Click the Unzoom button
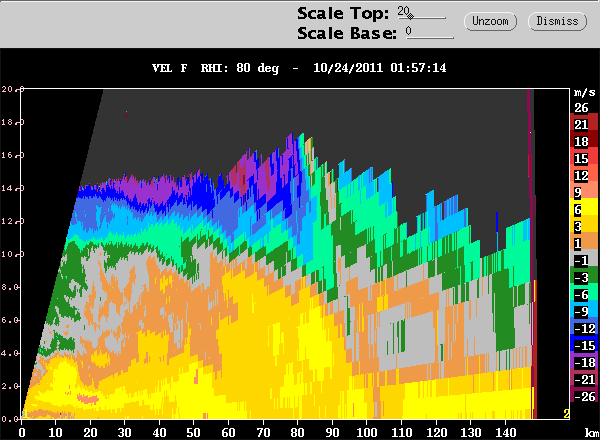Image resolution: width=600 pixels, height=440 pixels. click(x=494, y=20)
